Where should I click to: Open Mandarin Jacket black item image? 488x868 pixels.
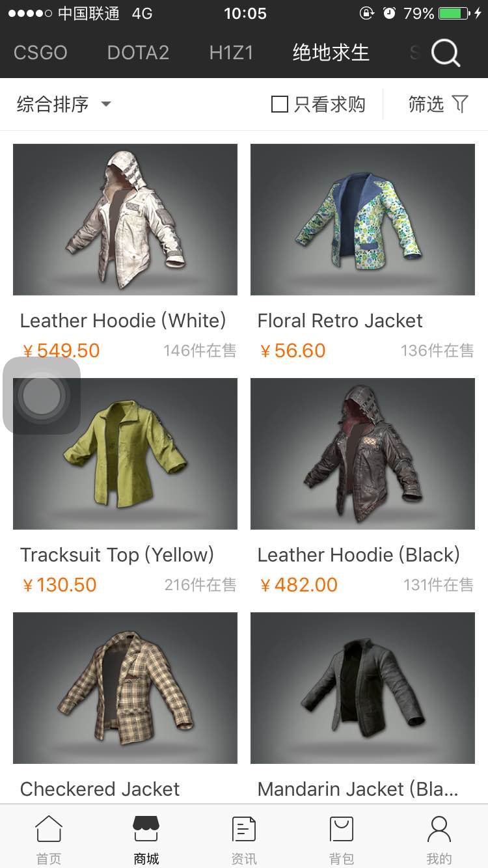tap(362, 688)
